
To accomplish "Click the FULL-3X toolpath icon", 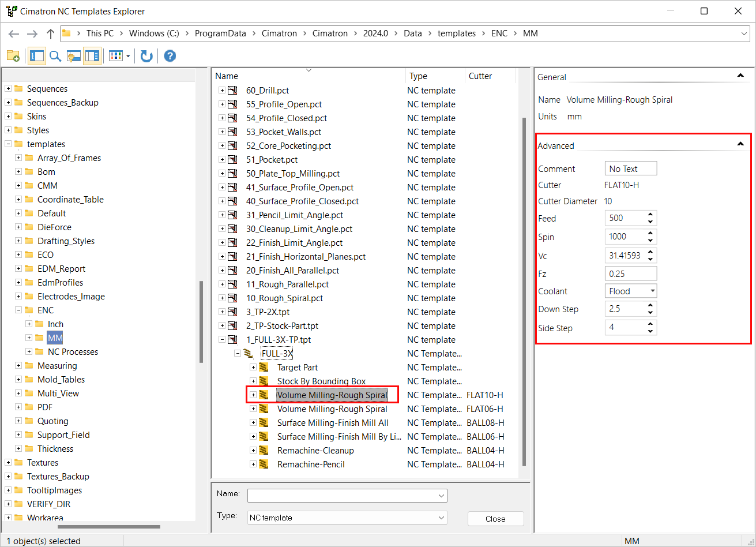I will pos(249,354).
